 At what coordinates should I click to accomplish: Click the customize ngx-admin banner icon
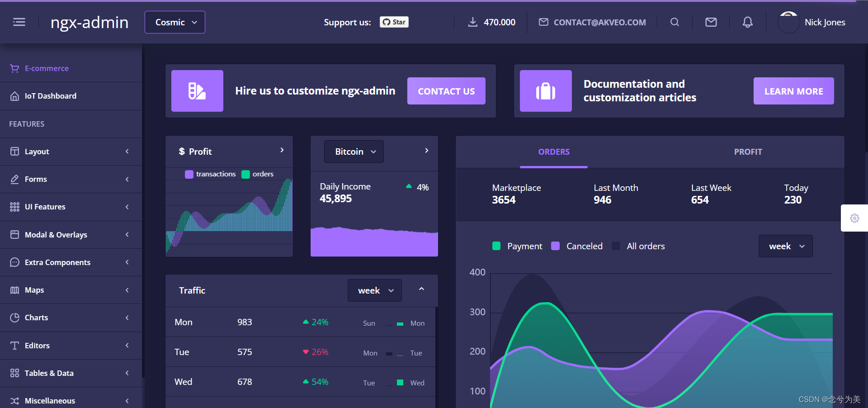[x=197, y=91]
